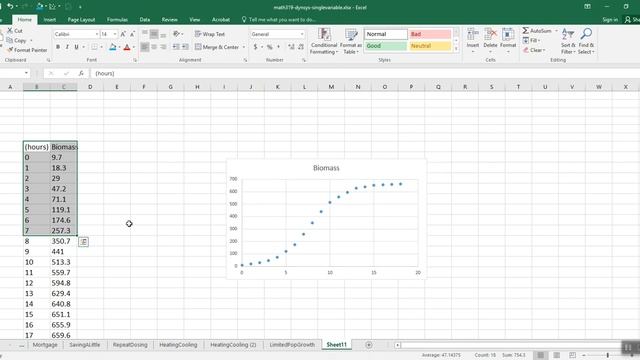
Task: Open the View tab
Action: (x=195, y=20)
